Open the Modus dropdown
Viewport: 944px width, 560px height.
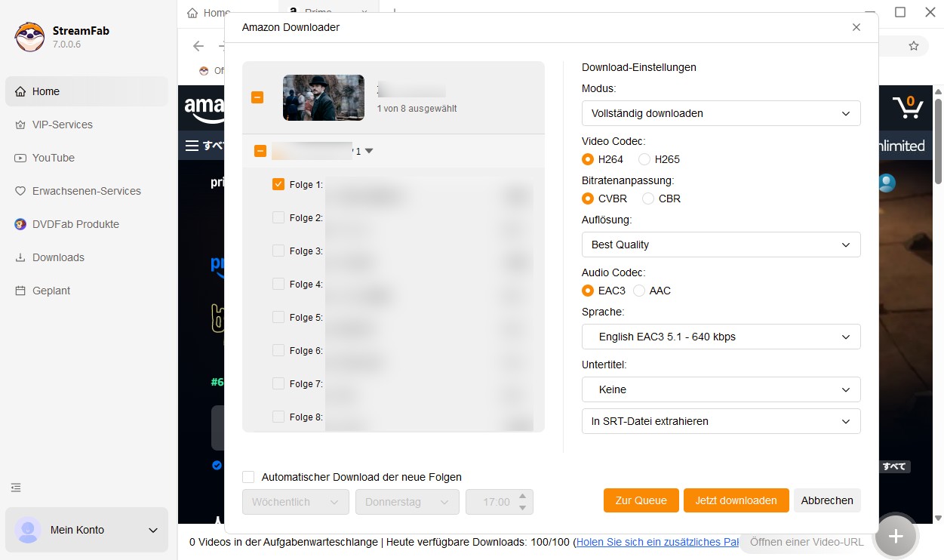(720, 113)
